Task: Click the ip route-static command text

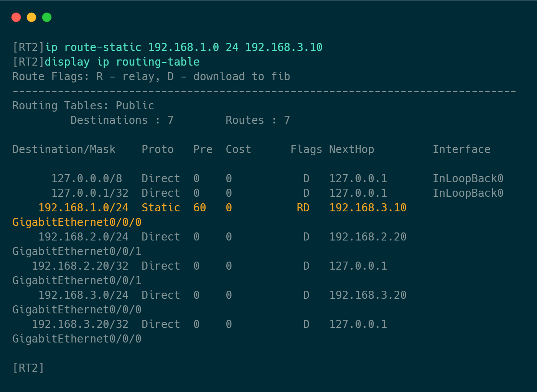Action: click(183, 47)
